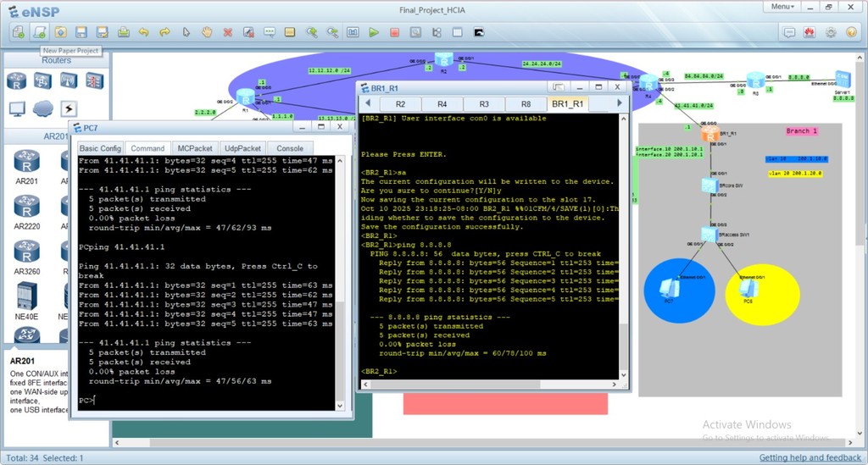The image size is (868, 465).
Task: Pick the AR2220 router from device list
Action: pos(26,206)
